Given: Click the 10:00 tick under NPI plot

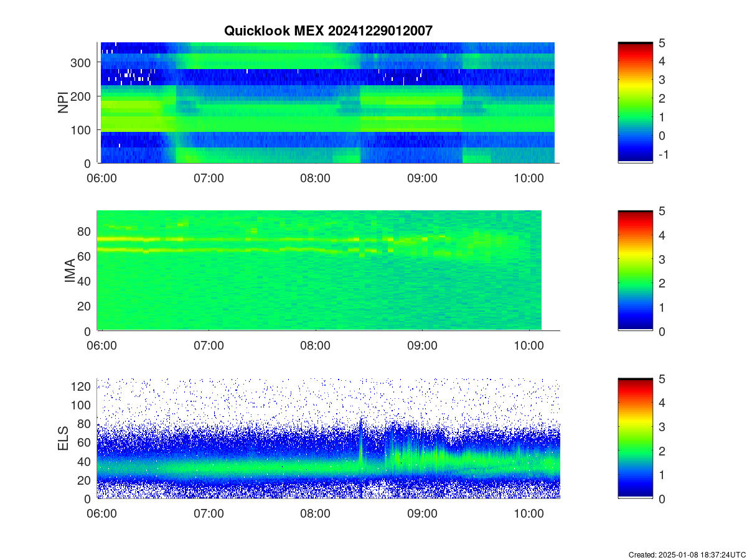Looking at the screenshot, I should [529, 179].
